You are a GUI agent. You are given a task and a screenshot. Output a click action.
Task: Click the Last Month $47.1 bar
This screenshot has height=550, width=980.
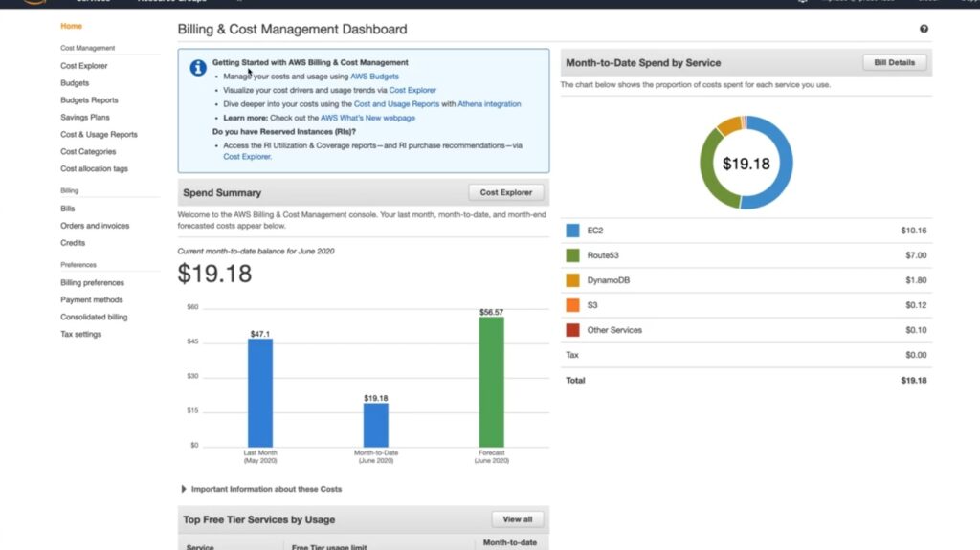[260, 392]
